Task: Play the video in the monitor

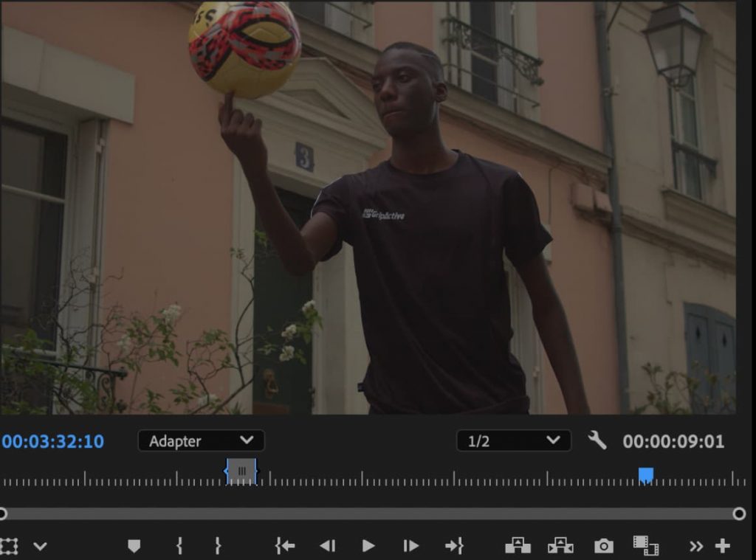Action: point(368,546)
